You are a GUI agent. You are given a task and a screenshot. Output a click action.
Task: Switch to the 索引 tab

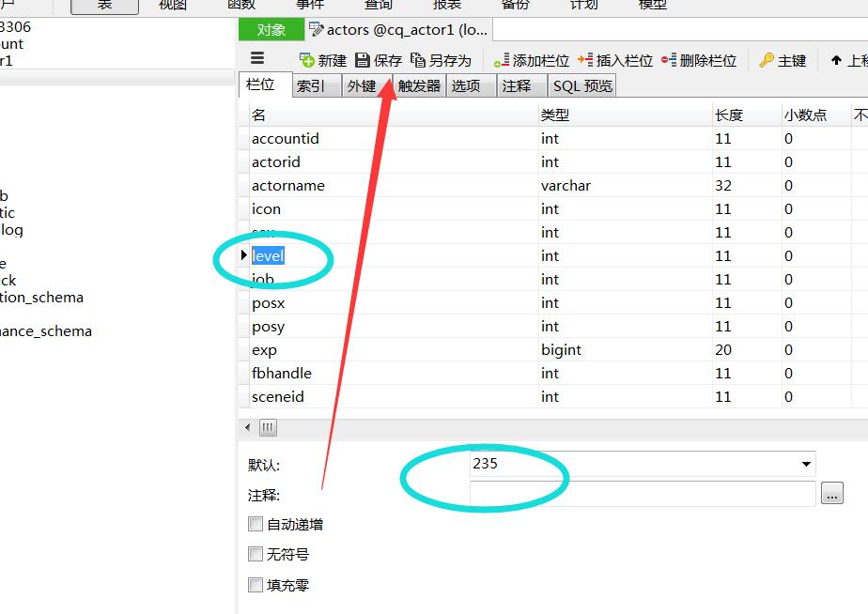pos(311,85)
